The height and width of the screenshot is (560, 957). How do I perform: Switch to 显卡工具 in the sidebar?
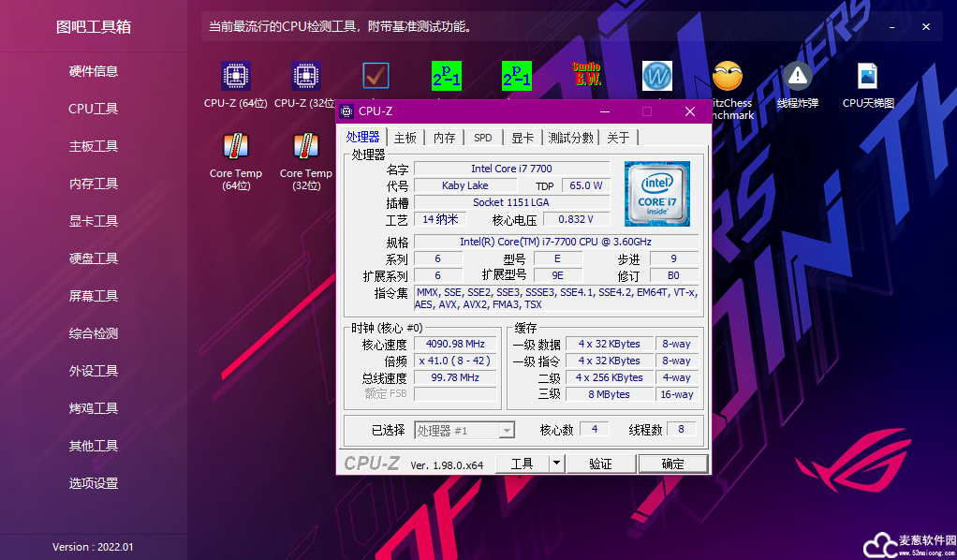pyautogui.click(x=94, y=221)
